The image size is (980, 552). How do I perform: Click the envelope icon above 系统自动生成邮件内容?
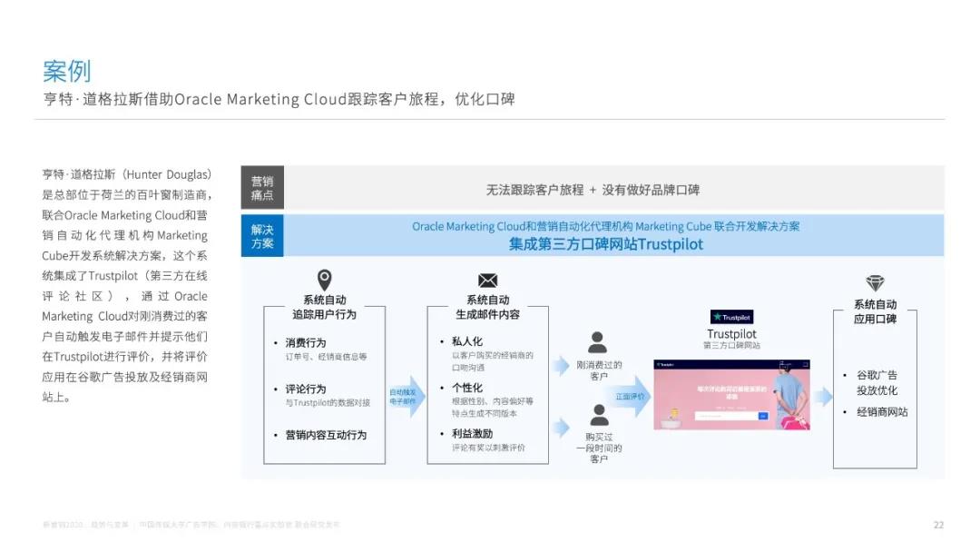point(488,281)
